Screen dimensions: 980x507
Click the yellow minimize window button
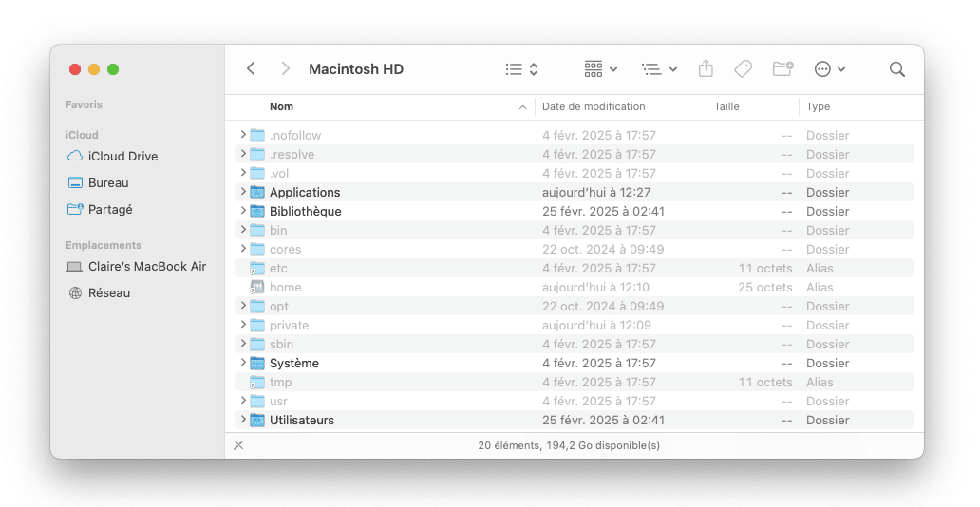pos(94,69)
